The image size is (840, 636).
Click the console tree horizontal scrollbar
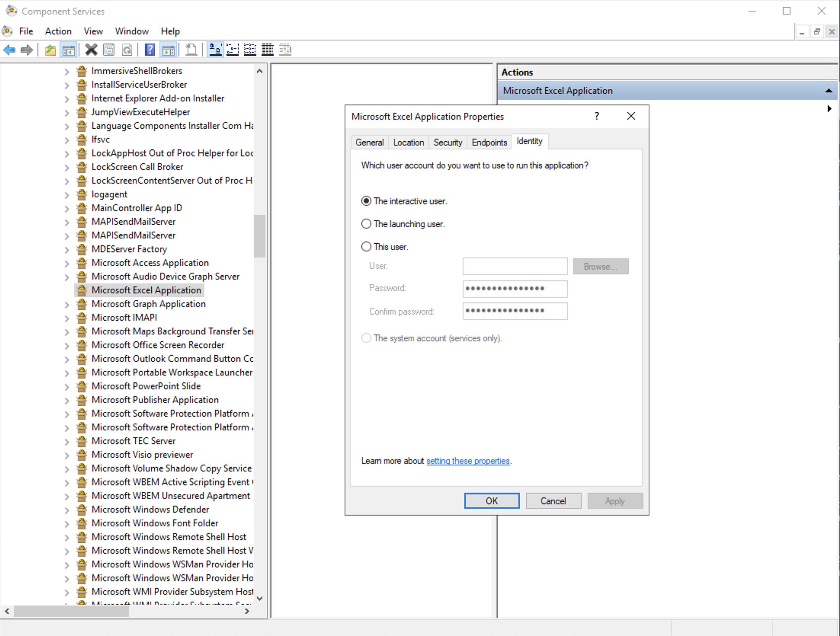pos(72,611)
